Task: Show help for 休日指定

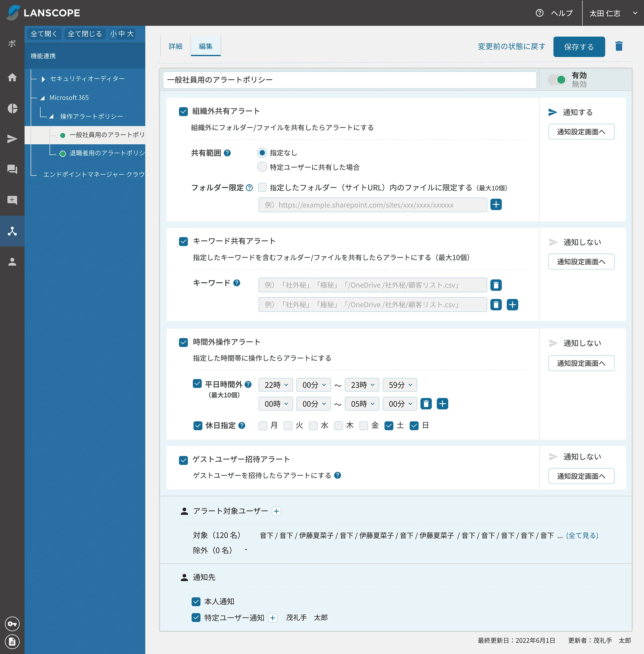Action: pos(242,426)
